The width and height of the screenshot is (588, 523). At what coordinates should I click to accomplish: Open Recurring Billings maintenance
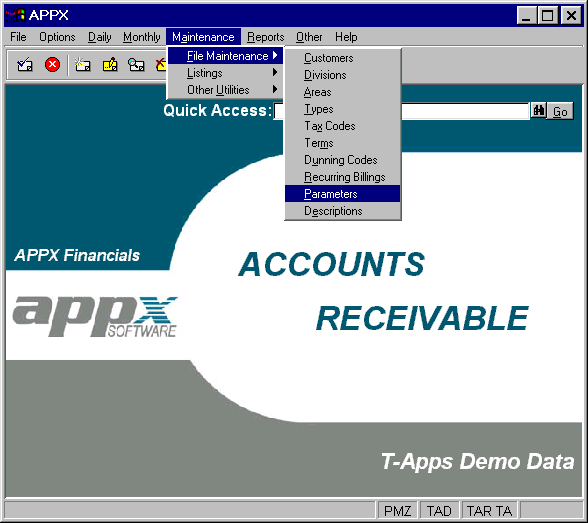click(x=342, y=177)
